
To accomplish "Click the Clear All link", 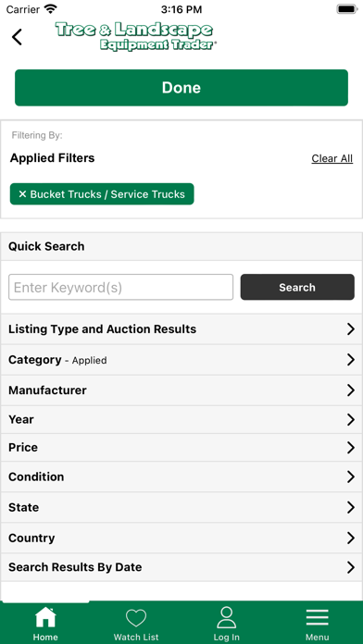I will click(332, 158).
